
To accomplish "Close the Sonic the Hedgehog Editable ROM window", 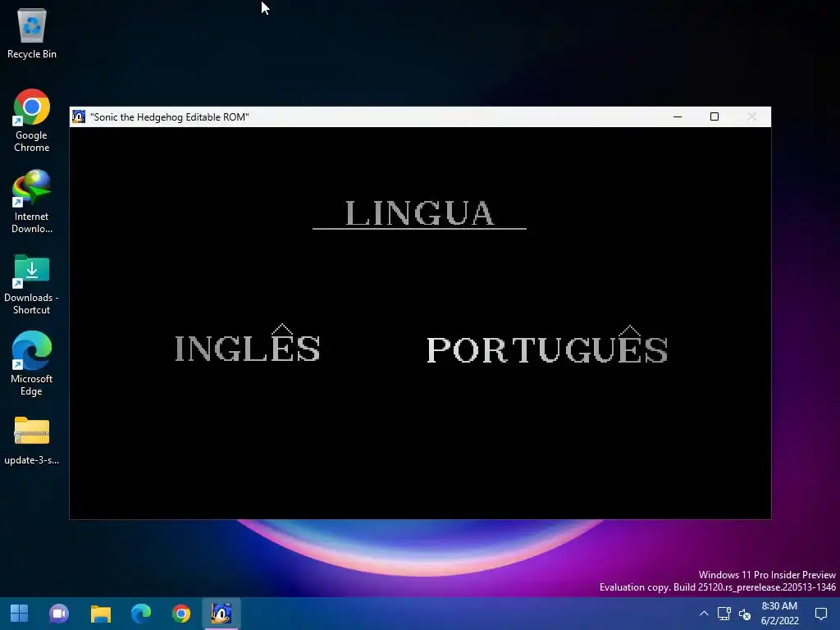I will [x=751, y=116].
